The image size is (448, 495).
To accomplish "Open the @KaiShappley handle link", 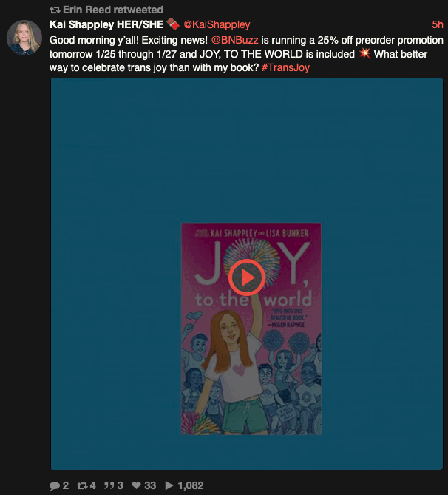I will 217,24.
